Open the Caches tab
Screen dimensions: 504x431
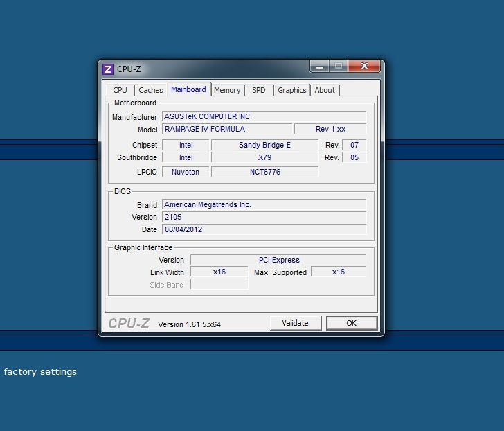click(150, 90)
